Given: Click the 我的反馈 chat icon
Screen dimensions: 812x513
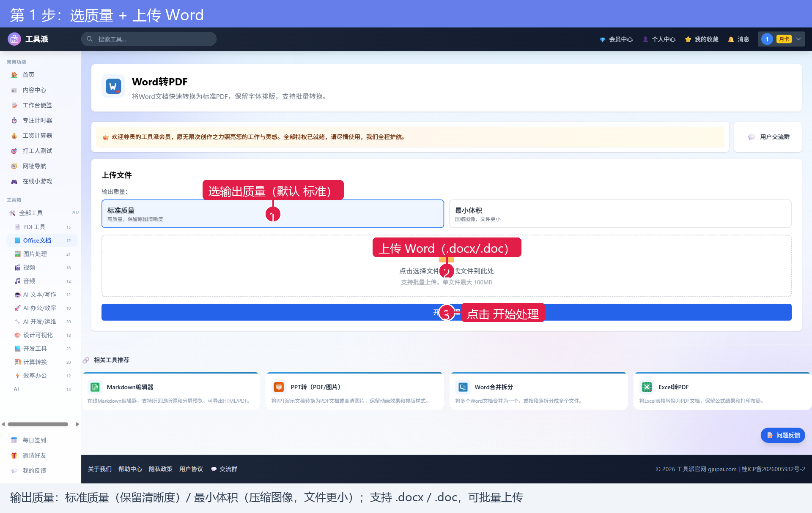Looking at the screenshot, I should (x=14, y=471).
